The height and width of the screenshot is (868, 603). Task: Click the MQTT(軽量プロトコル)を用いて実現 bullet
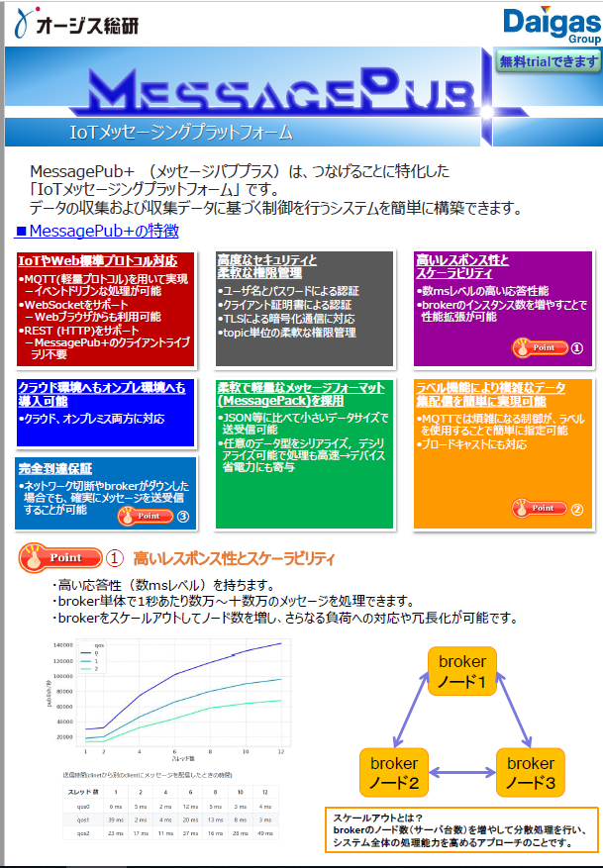point(103,279)
